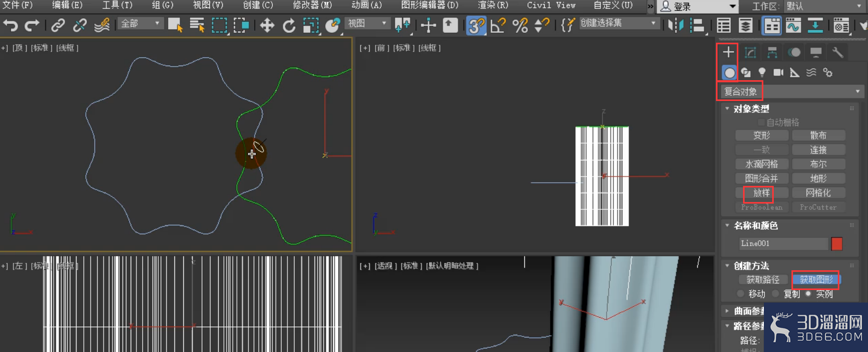Click the 散布 button
Screen dimensions: 868x352
(x=818, y=135)
